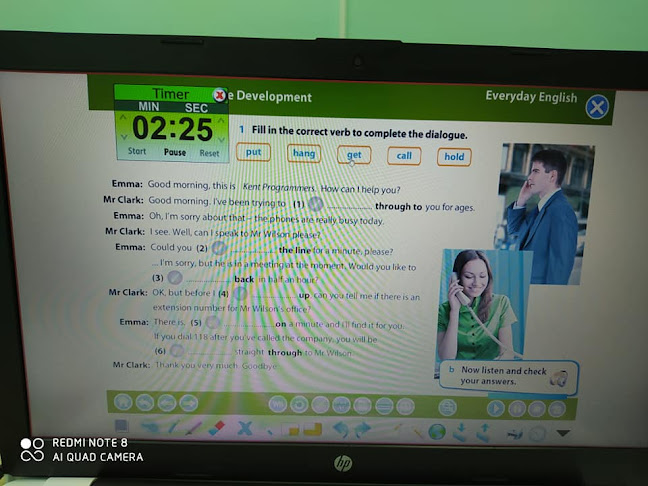
Task: Select the purple highlighter marker tool
Action: coord(193,428)
